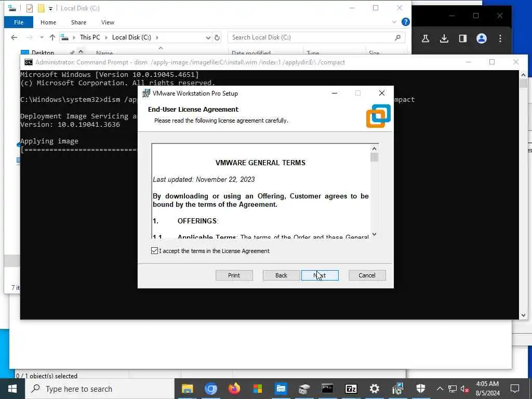The width and height of the screenshot is (532, 399).
Task: Click Explorer help question mark icon
Action: click(x=405, y=22)
